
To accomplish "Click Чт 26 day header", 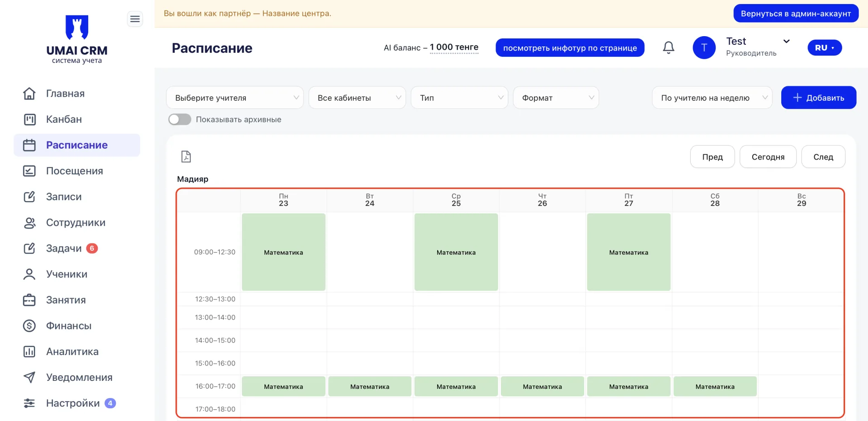I will [x=542, y=200].
